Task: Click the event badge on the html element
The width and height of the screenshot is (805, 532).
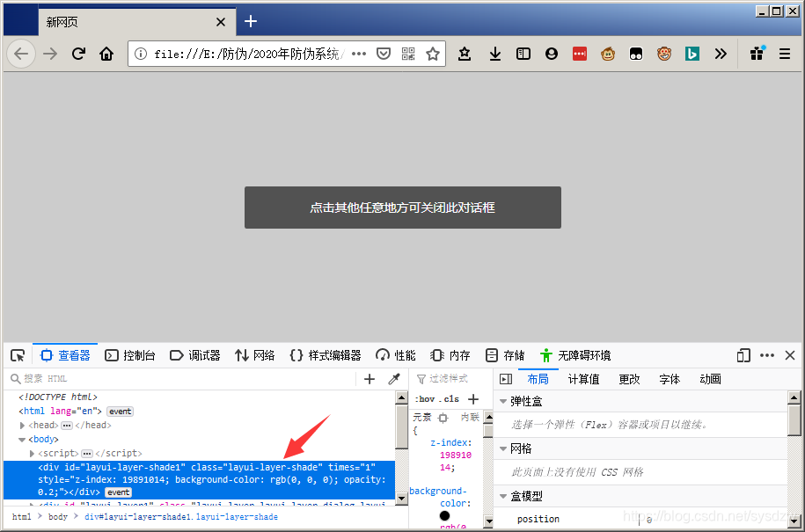Action: [120, 411]
